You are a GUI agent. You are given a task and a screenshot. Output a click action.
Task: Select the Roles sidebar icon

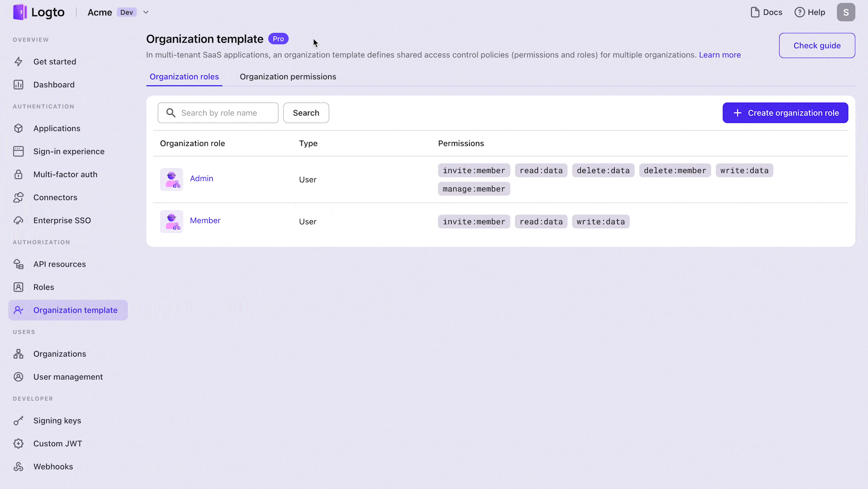[x=19, y=287]
